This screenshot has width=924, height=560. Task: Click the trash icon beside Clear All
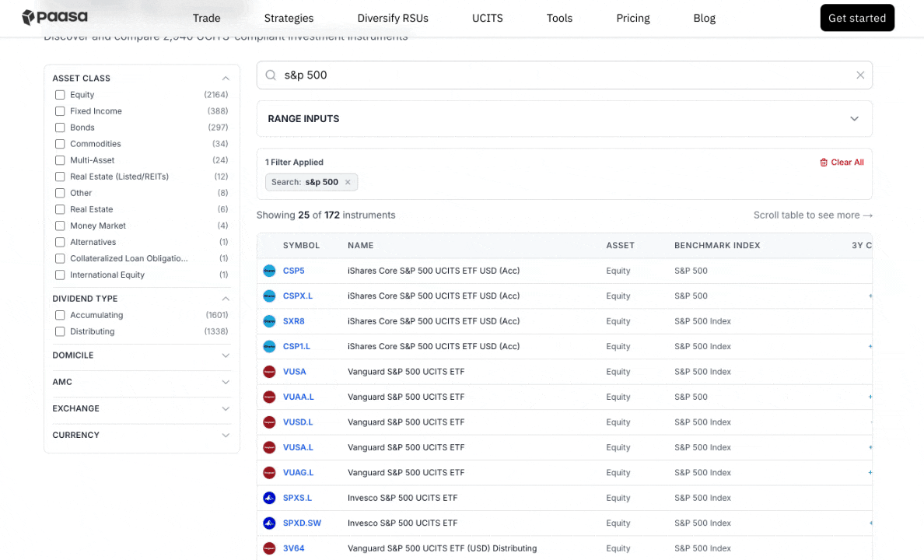(x=824, y=162)
